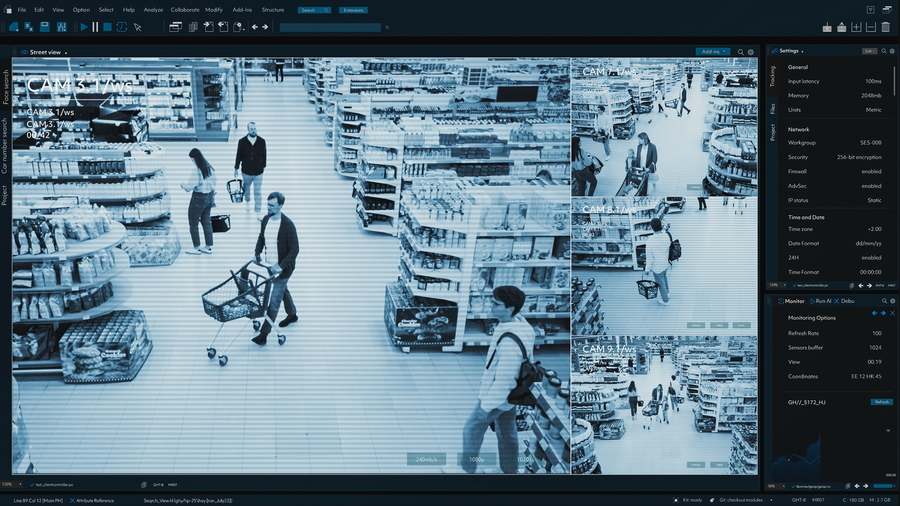Screen dimensions: 900x506
Task: Click the trash delete icon
Action: pyautogui.click(x=885, y=27)
